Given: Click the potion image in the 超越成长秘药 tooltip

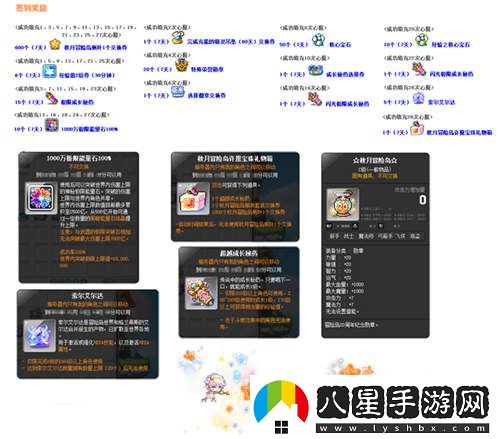Looking at the screenshot, I should pos(201,293).
